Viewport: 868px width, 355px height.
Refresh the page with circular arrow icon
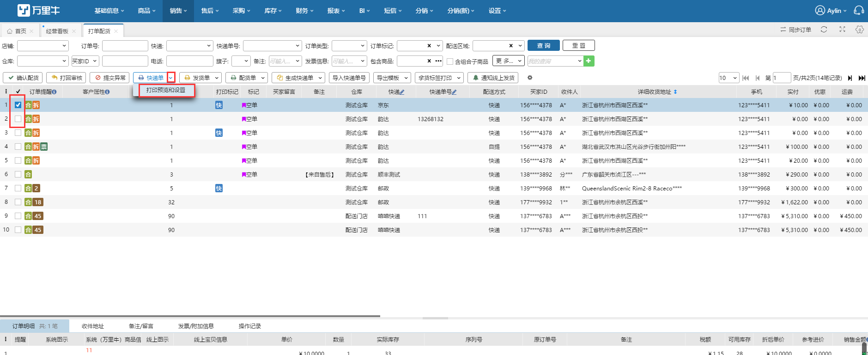click(824, 30)
